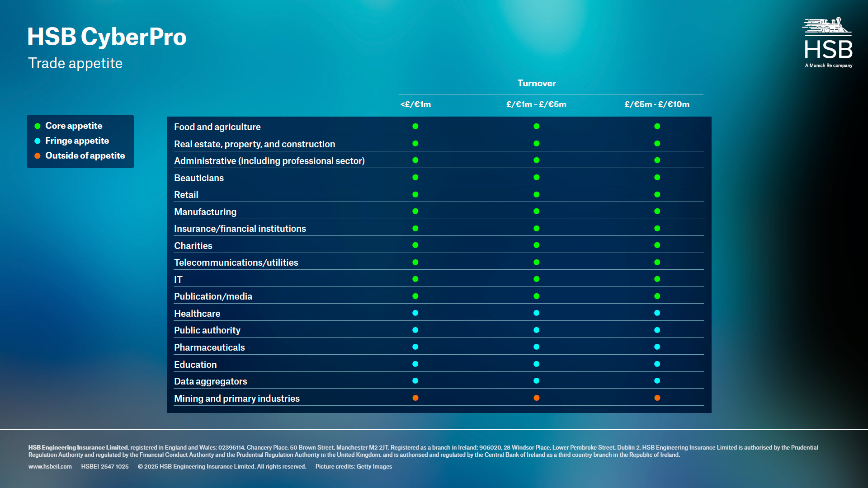Open the www.hsbeil.com website link

point(50,467)
